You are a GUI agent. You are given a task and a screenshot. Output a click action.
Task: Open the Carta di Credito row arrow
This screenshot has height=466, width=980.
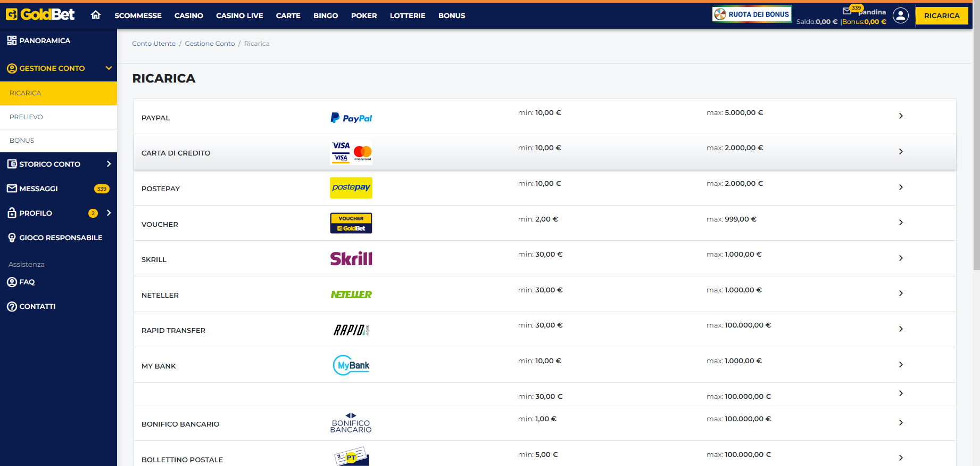pyautogui.click(x=901, y=152)
